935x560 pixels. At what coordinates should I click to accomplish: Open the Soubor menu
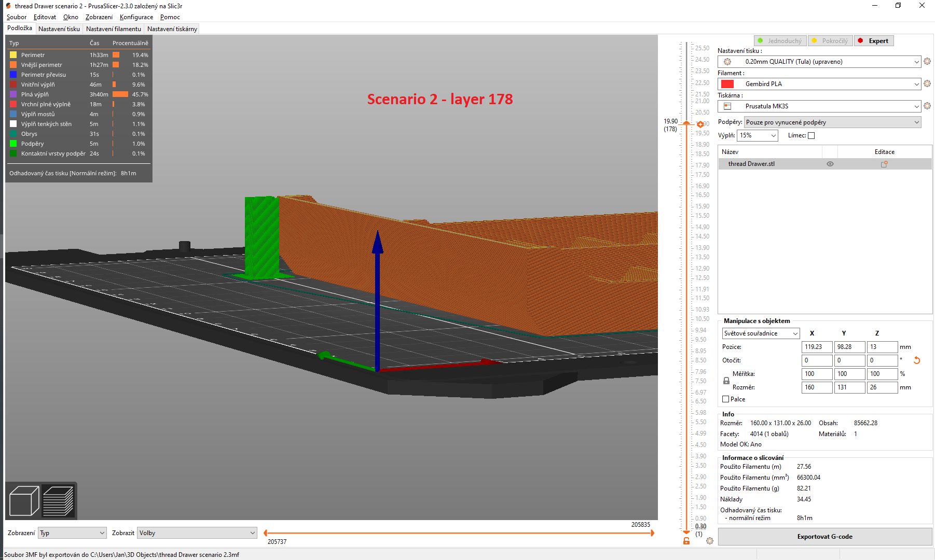[x=16, y=17]
